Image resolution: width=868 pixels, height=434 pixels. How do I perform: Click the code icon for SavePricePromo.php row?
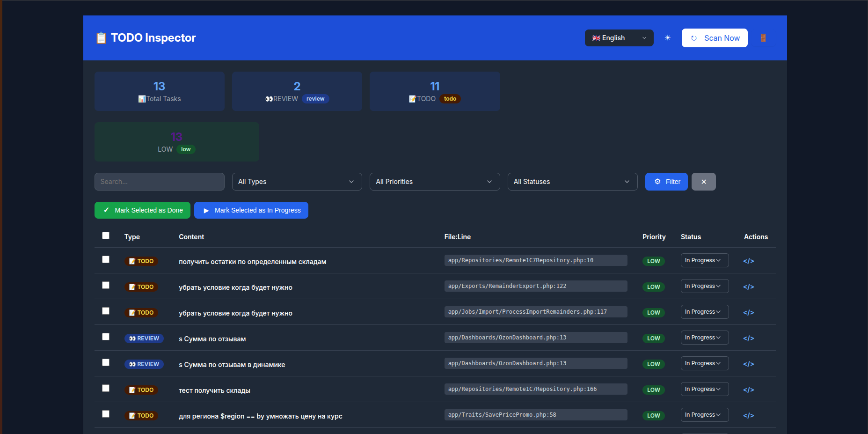[x=748, y=415]
